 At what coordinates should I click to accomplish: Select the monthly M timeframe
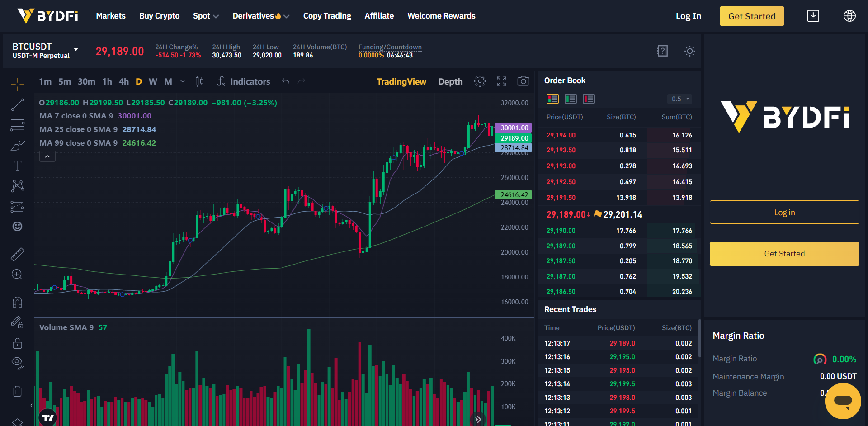(168, 81)
